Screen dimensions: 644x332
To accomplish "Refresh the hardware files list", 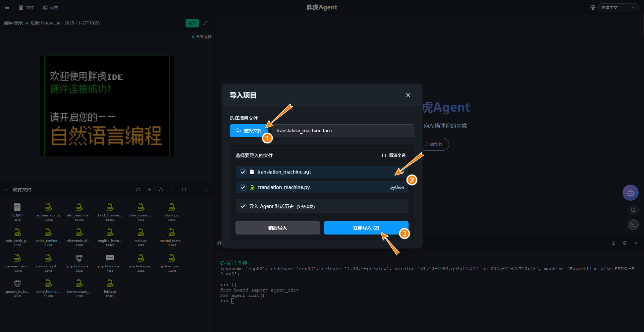I will click(138, 190).
